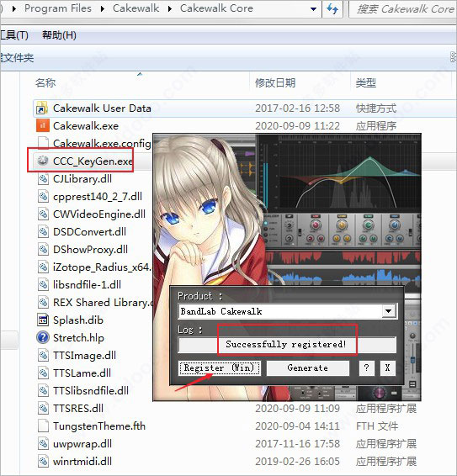Viewport: 457px width, 476px height.
Task: Sort files by the 修改日期 column header
Action: (x=275, y=82)
